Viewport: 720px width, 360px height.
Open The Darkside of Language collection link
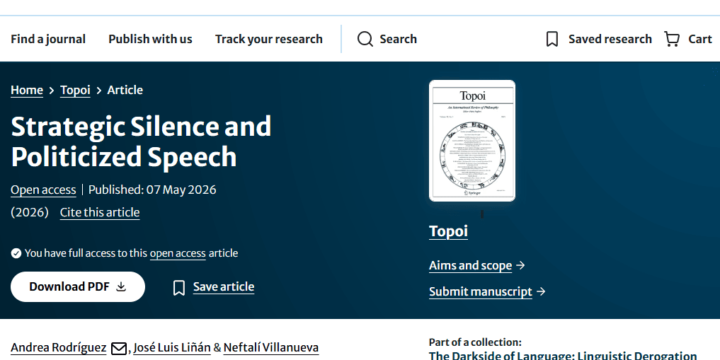tap(562, 356)
